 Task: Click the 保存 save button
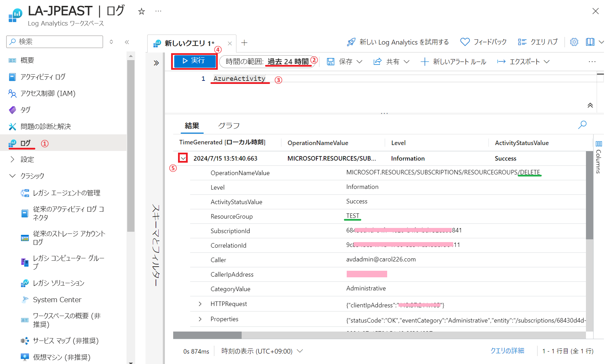pos(339,61)
